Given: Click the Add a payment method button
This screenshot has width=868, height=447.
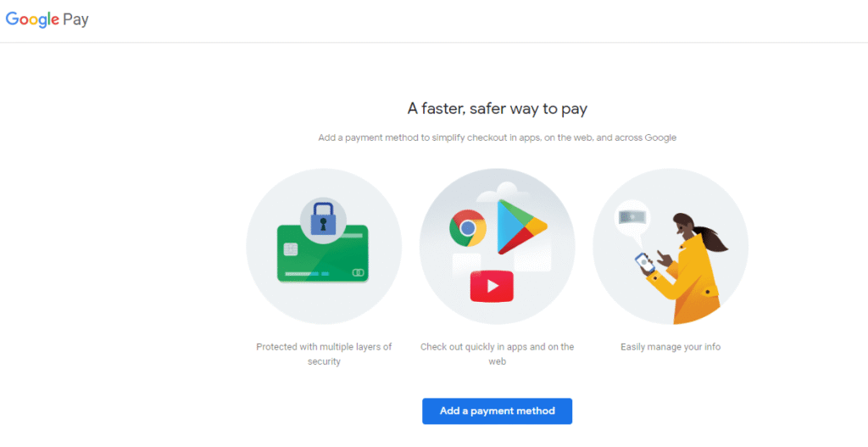Looking at the screenshot, I should tap(497, 411).
